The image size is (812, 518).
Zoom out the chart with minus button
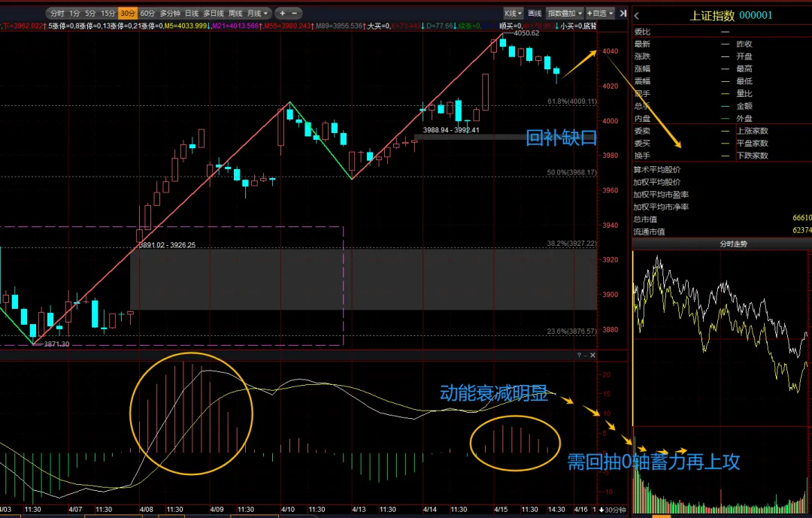click(x=295, y=14)
